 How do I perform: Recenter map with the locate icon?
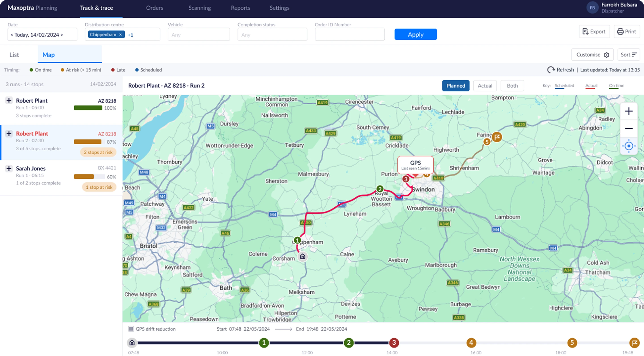(629, 146)
